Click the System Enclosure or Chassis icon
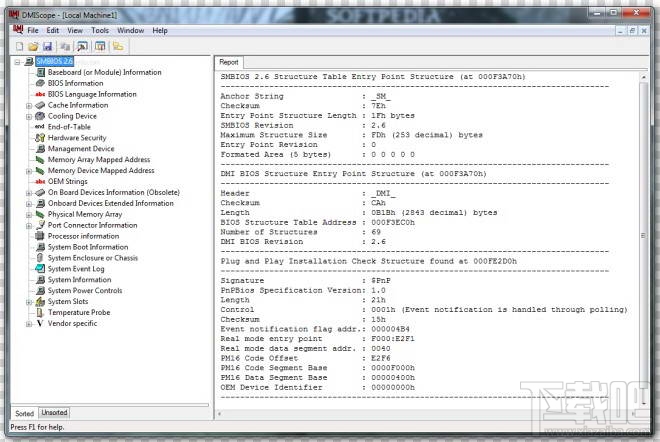This screenshot has width=660, height=442. [x=40, y=258]
